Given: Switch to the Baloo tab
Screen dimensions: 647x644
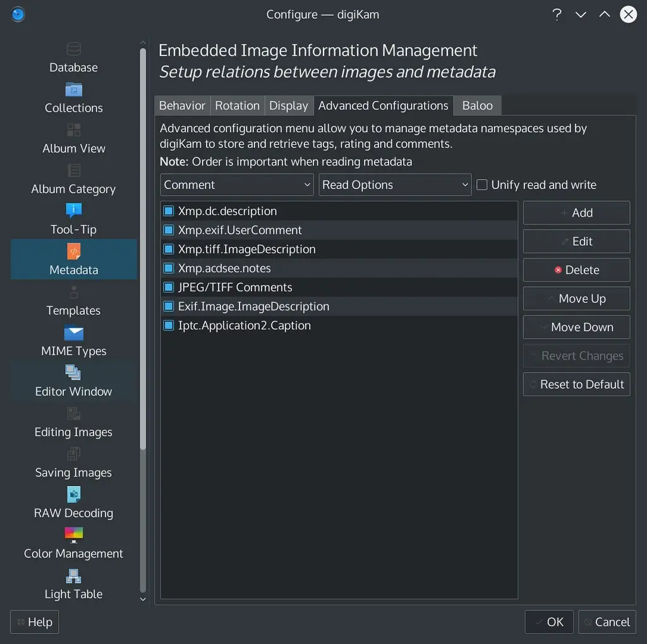Looking at the screenshot, I should click(x=477, y=106).
